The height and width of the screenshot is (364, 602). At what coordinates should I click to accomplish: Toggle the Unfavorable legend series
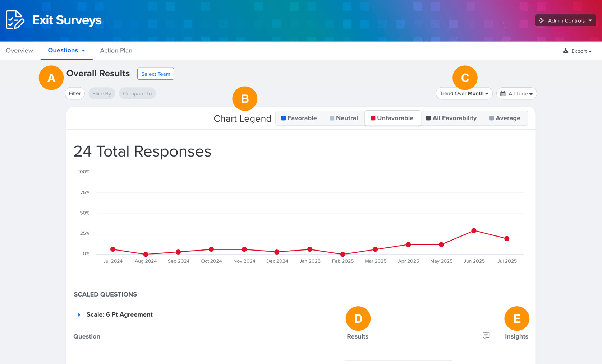coord(392,118)
